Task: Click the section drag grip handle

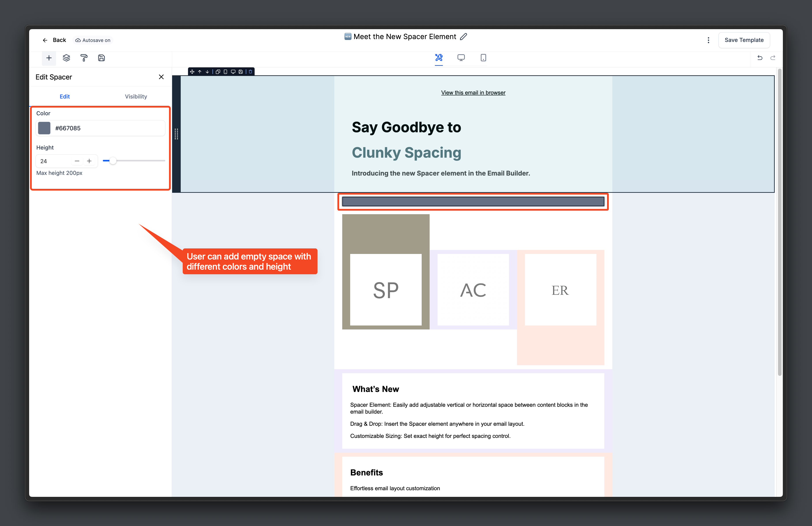Action: (176, 134)
